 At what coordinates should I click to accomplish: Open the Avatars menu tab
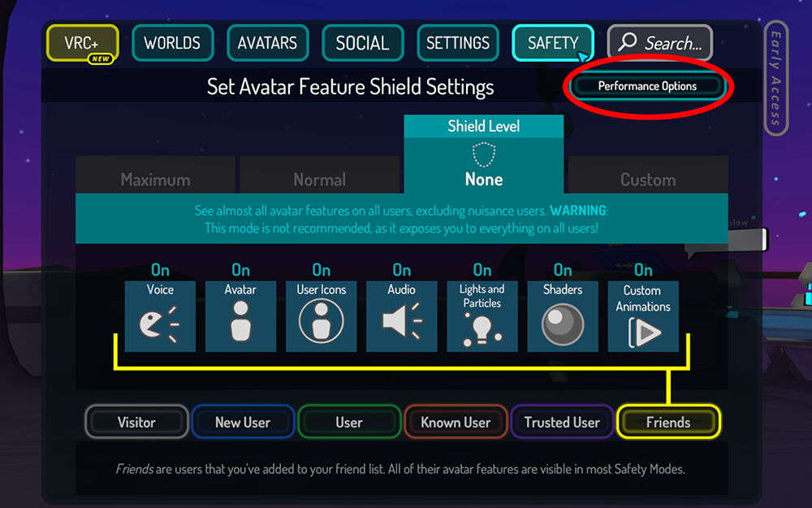tap(267, 43)
